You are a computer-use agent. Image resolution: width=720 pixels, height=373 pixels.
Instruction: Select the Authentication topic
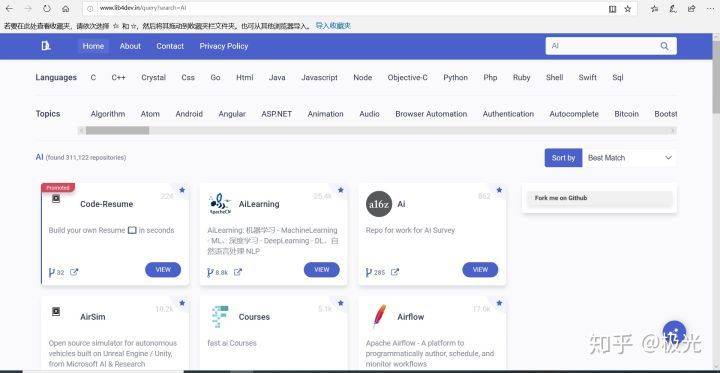(508, 114)
